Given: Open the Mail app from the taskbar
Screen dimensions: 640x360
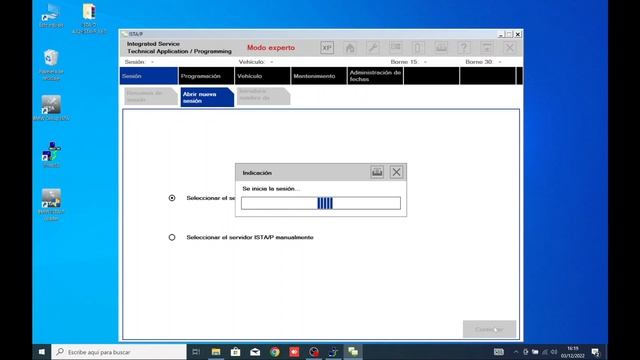Looking at the screenshot, I should pyautogui.click(x=255, y=352).
